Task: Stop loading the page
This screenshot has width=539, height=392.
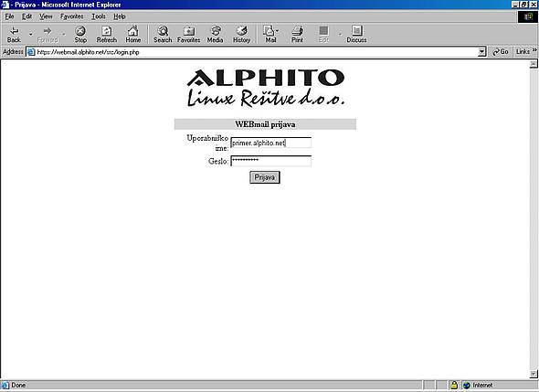Action: pyautogui.click(x=80, y=35)
